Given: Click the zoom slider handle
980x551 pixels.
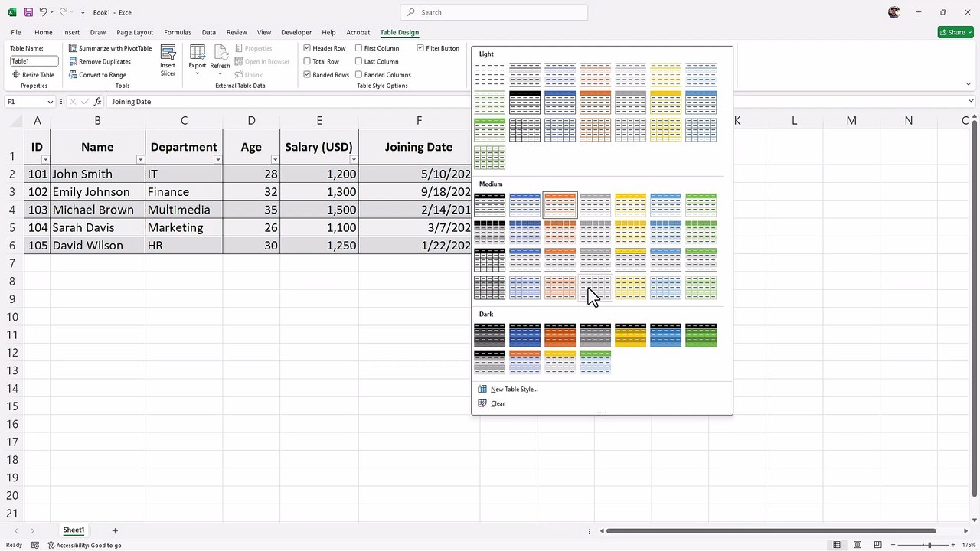Looking at the screenshot, I should point(929,545).
